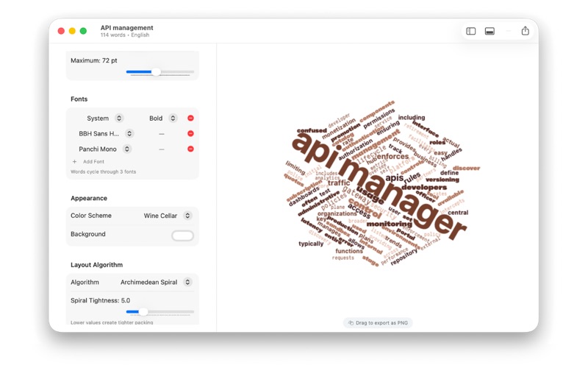Minimize the window with the yellow button
Image resolution: width=588 pixels, height=368 pixels.
click(72, 31)
